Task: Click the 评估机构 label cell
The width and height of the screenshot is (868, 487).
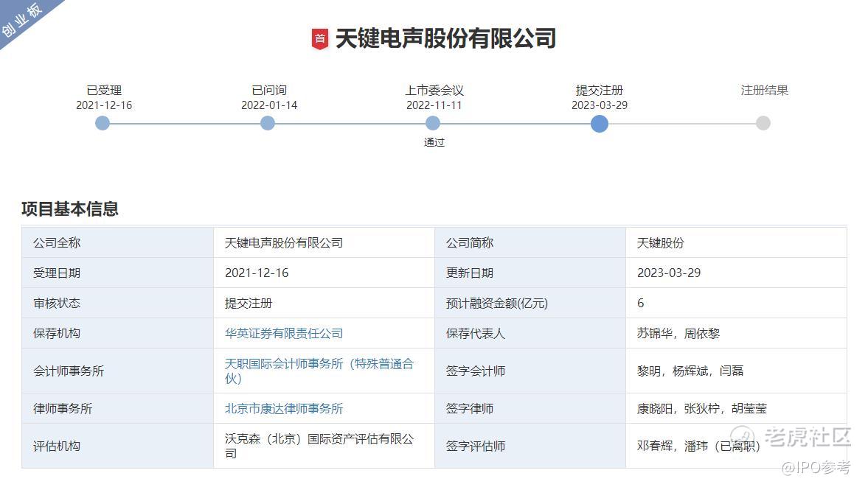Action: tap(117, 446)
